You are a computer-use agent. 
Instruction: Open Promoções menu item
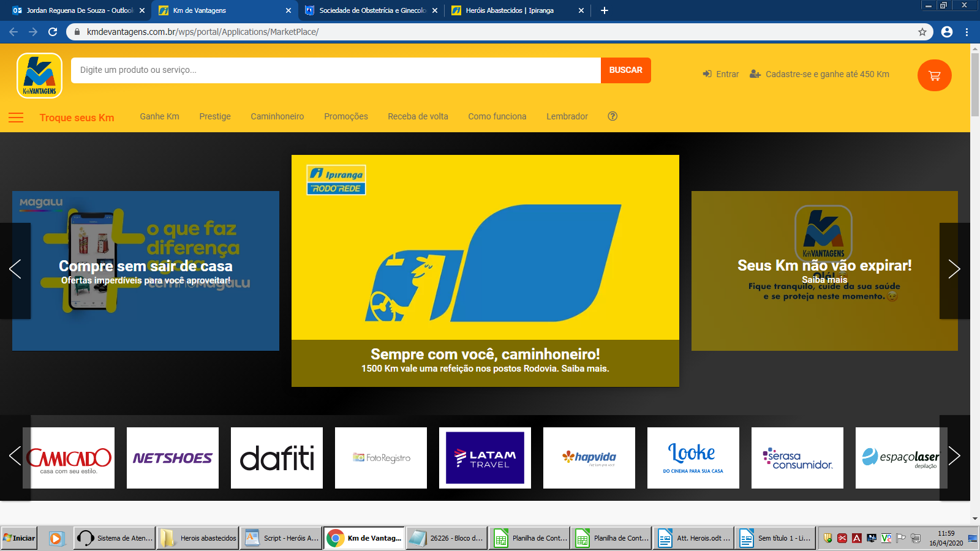346,116
